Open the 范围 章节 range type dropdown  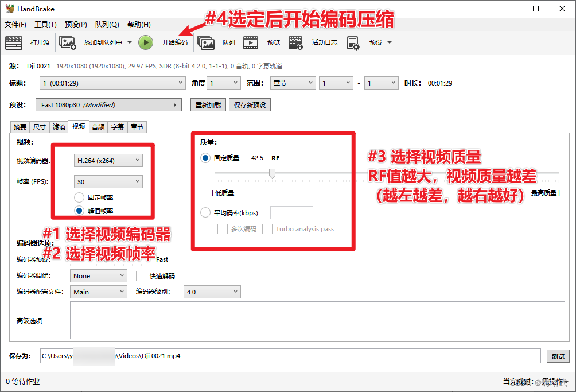point(293,83)
